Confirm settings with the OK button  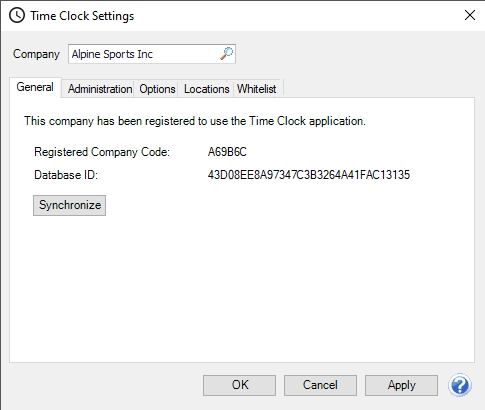[x=240, y=385]
